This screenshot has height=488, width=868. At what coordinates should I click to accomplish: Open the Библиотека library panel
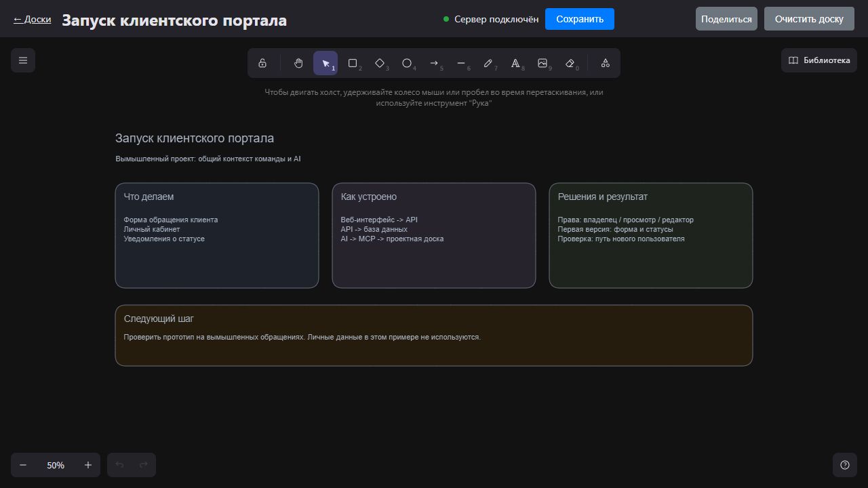click(x=819, y=60)
